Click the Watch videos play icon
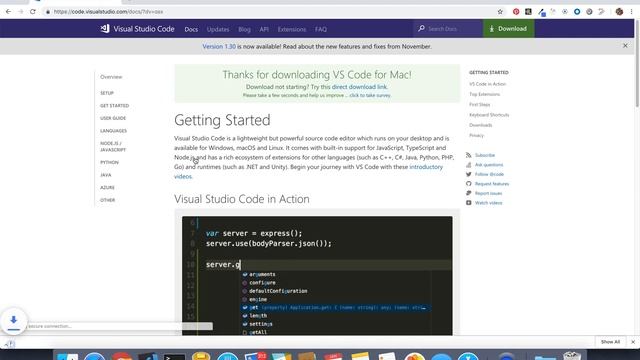The image size is (640, 360). [x=469, y=203]
